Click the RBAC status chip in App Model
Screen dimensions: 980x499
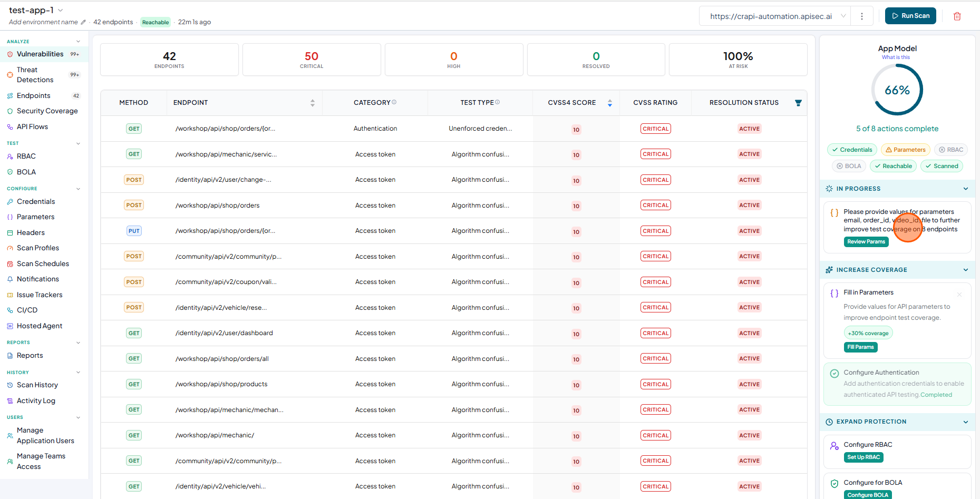point(950,150)
